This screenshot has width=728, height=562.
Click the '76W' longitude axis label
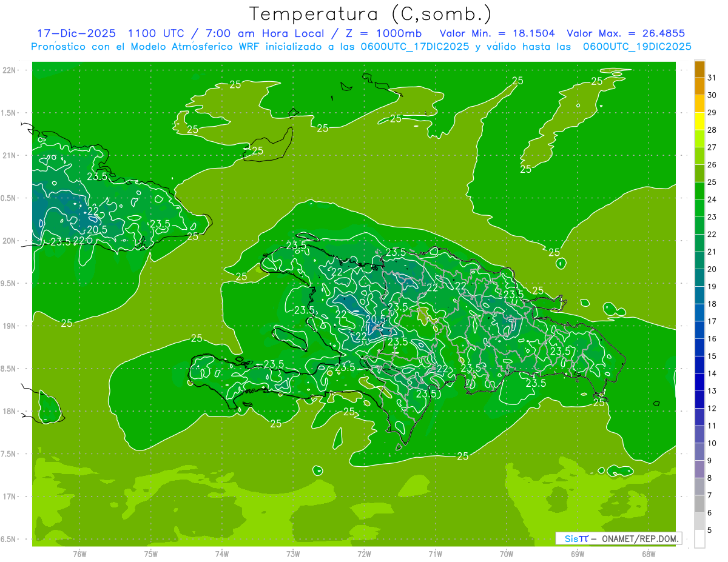click(x=79, y=554)
